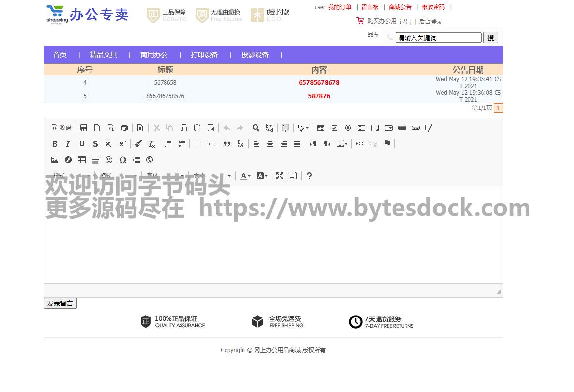Click the Bold formatting icon
This screenshot has height=392, width=574.
pyautogui.click(x=55, y=144)
